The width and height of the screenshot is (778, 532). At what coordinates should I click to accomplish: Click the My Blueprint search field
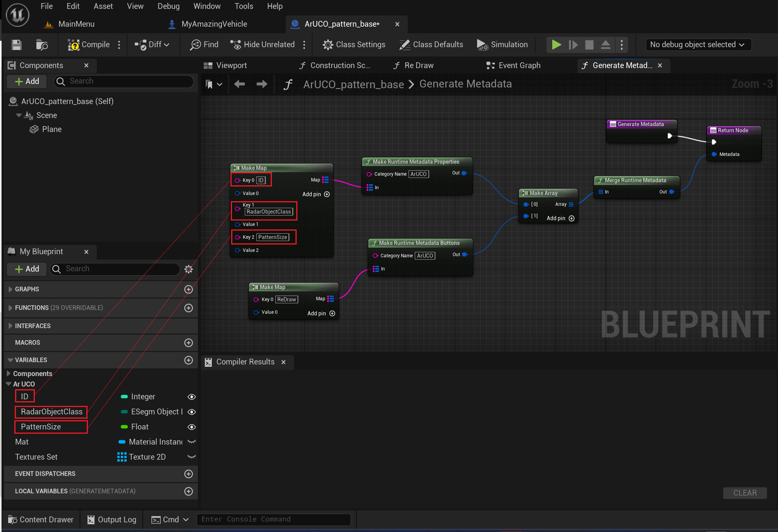(x=115, y=269)
